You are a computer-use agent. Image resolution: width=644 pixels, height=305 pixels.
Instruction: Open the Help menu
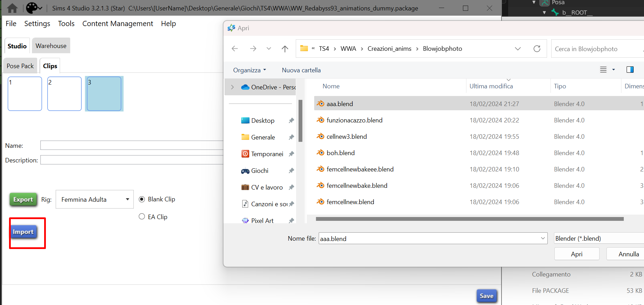point(169,24)
